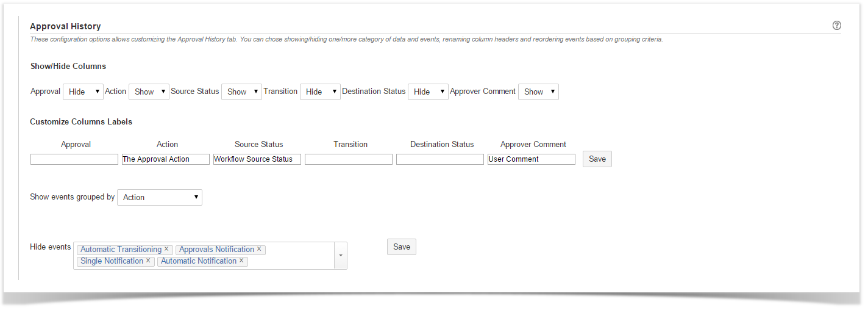Open the Approver Comment visibility dropdown
The image size is (868, 310).
click(x=538, y=92)
